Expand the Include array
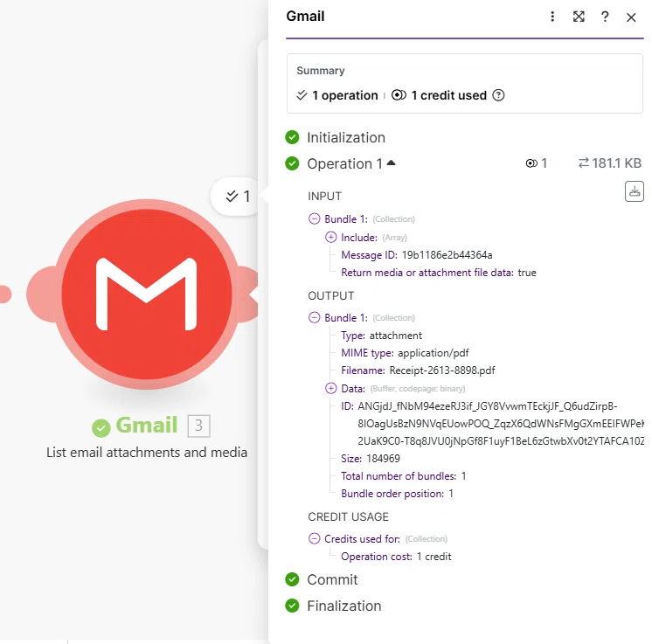652x644 pixels. tap(330, 237)
